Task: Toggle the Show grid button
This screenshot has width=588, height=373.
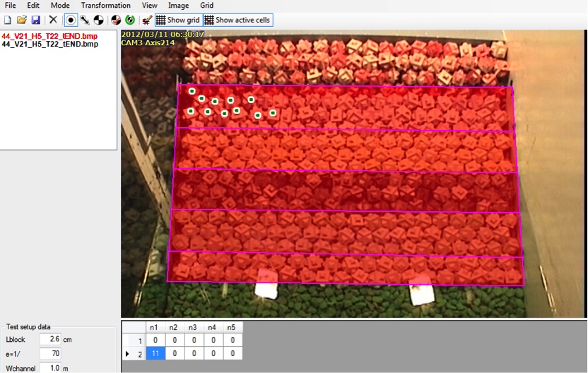Action: [x=178, y=20]
